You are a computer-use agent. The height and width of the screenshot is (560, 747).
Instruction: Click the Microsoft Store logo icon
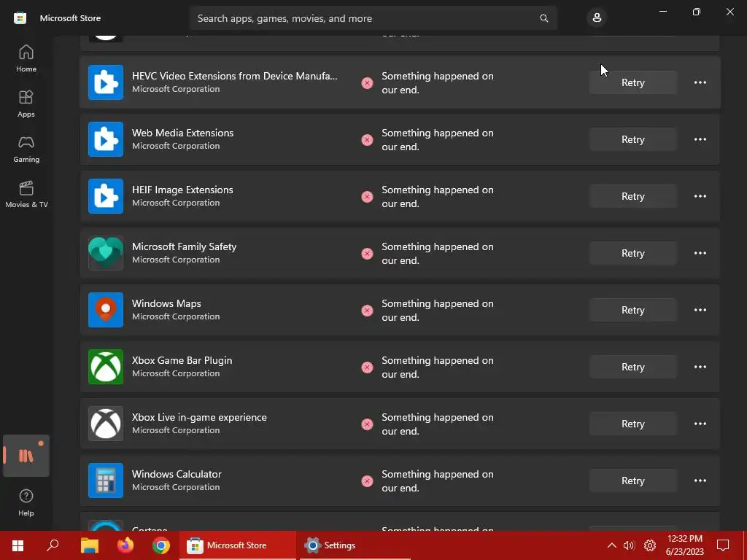coord(20,18)
